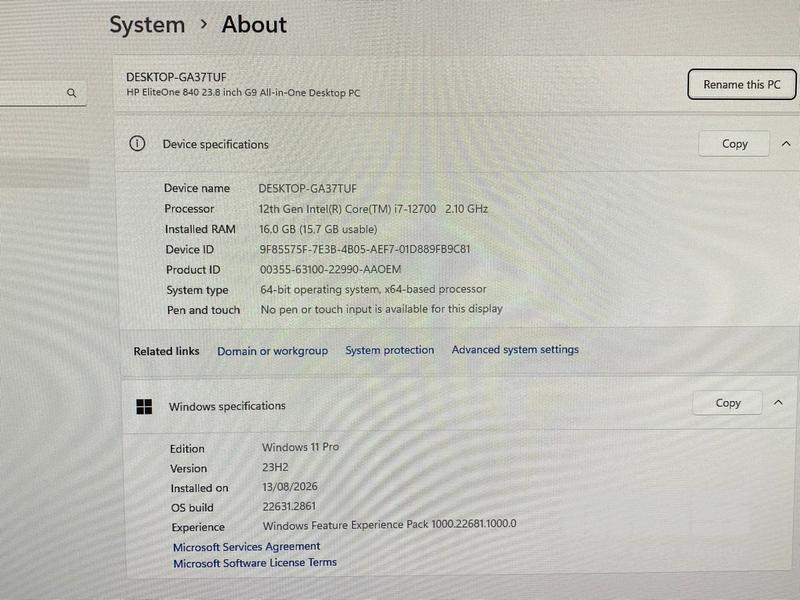Click the settings search input field
The image size is (800, 600).
(x=42, y=93)
